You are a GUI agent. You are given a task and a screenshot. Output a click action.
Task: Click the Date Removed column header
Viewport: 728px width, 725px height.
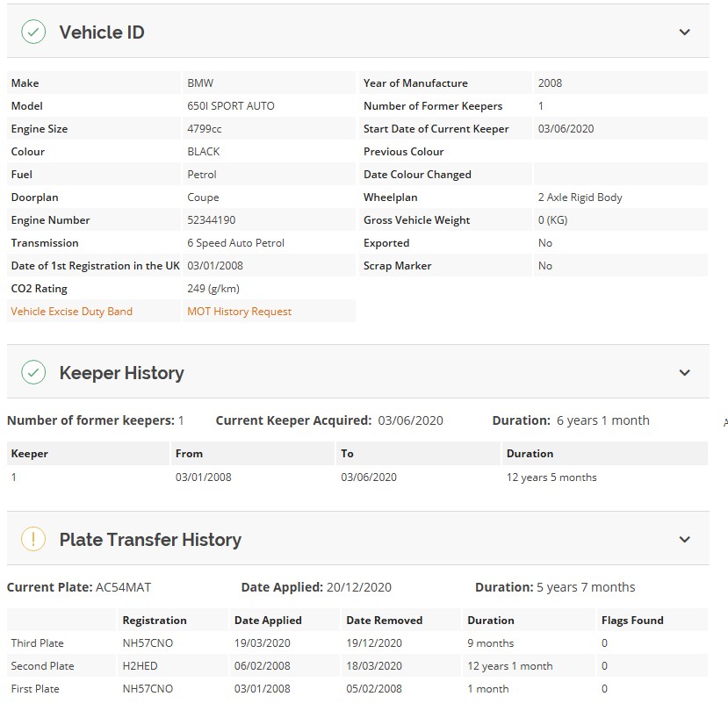pos(385,621)
